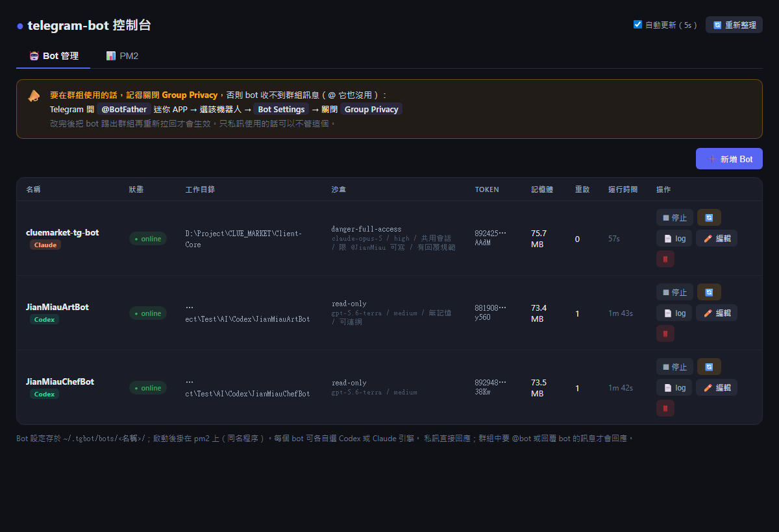
Task: Click the cluemarket-tg-bot name
Action: pyautogui.click(x=62, y=232)
